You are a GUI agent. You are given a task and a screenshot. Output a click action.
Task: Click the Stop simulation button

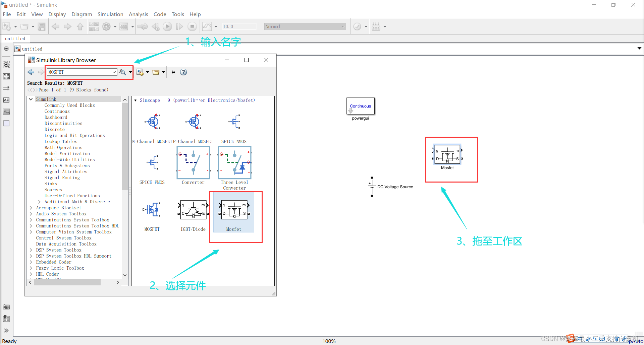[192, 26]
